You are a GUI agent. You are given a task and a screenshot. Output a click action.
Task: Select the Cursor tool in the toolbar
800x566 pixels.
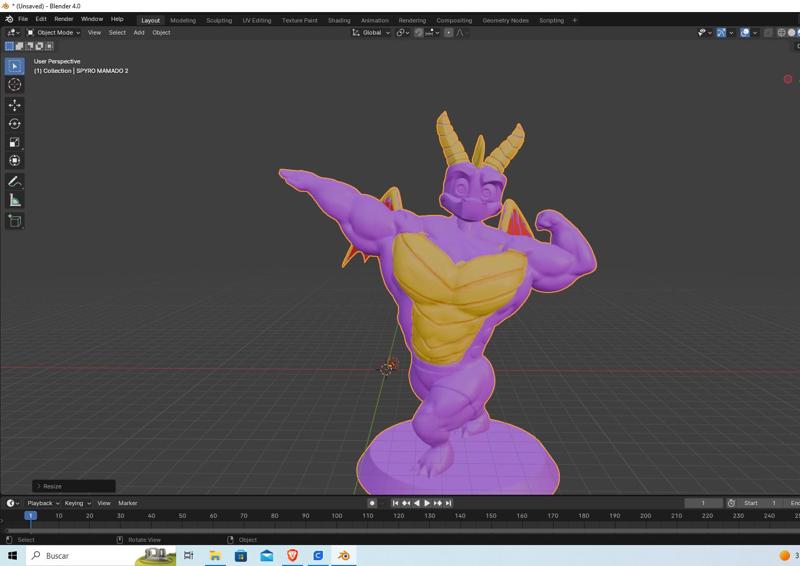[14, 85]
